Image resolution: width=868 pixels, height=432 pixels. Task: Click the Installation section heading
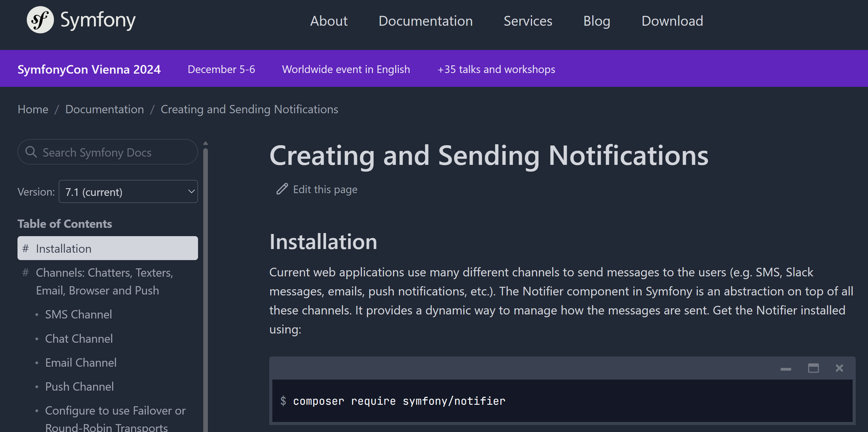coord(323,242)
